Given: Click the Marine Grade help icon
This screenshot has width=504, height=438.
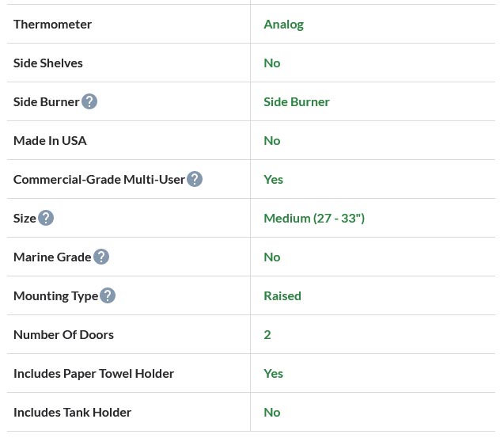Looking at the screenshot, I should 101,257.
